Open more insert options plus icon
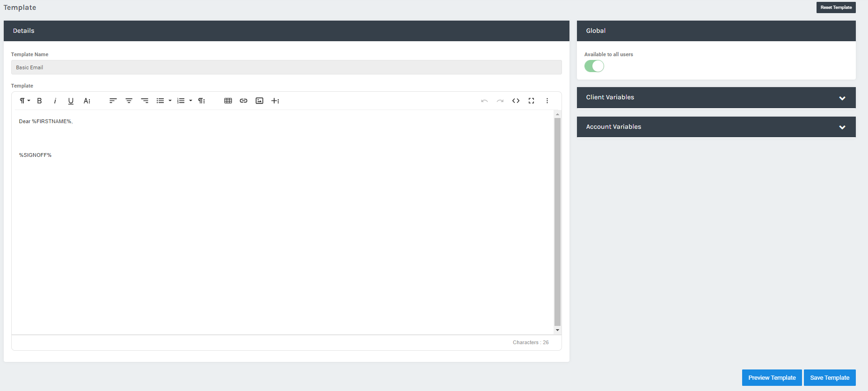Screen dimensions: 868x391 click(x=275, y=101)
